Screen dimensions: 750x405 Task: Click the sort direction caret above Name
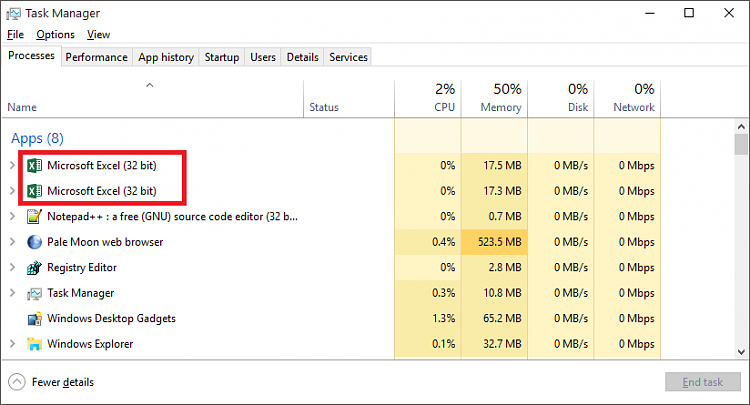click(x=150, y=85)
